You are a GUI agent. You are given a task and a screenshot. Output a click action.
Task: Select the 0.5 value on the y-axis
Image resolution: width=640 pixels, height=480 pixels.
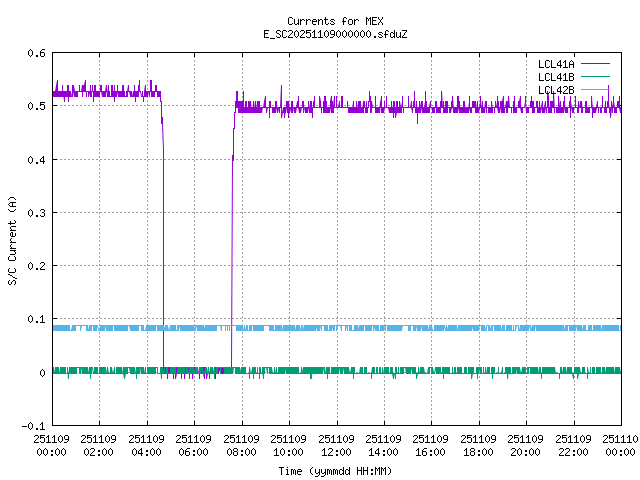[36, 106]
